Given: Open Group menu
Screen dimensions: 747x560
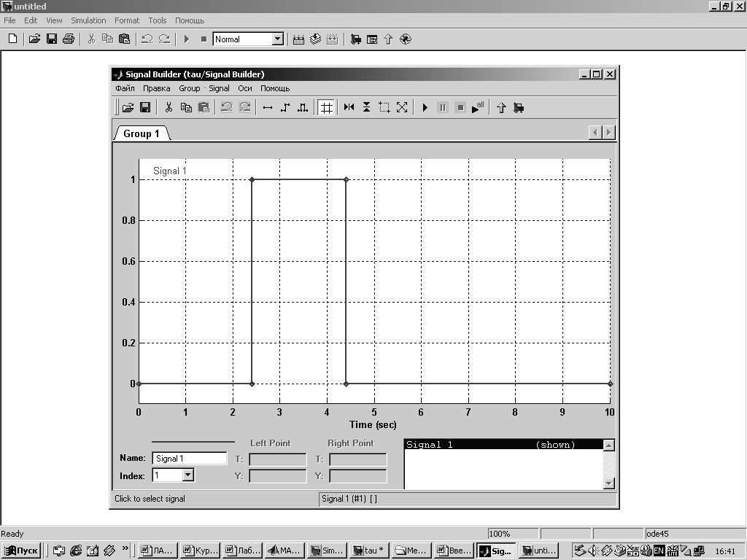Looking at the screenshot, I should (x=189, y=88).
